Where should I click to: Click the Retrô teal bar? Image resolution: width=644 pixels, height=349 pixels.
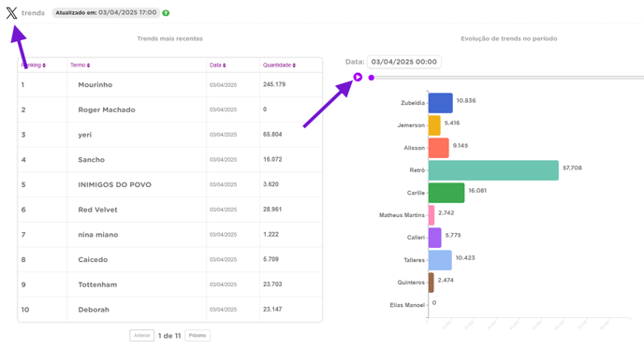coord(493,170)
